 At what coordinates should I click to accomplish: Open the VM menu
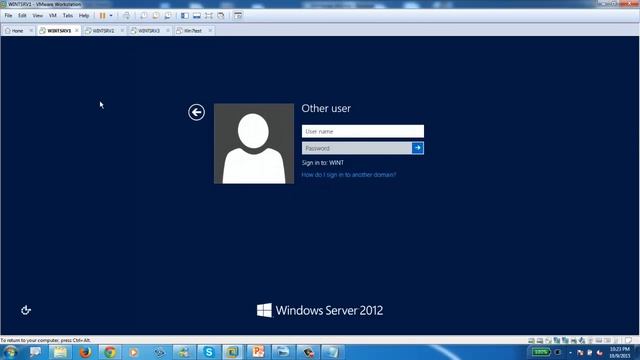(53, 16)
